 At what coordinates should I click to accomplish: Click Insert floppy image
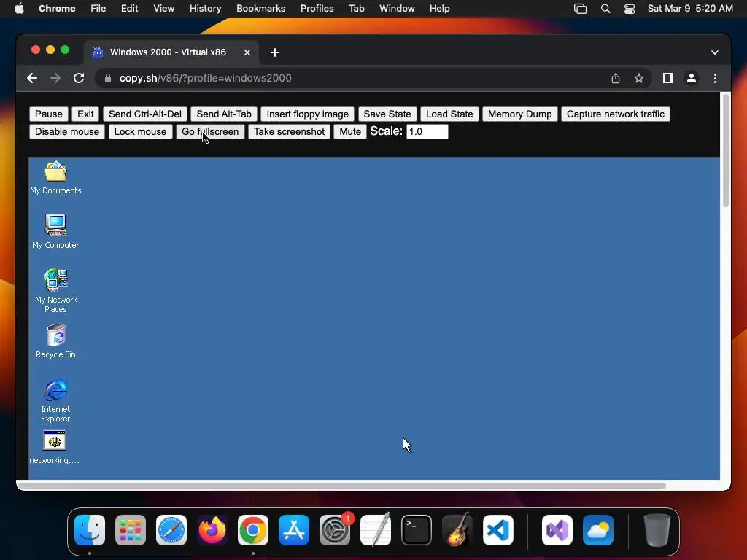click(x=307, y=114)
